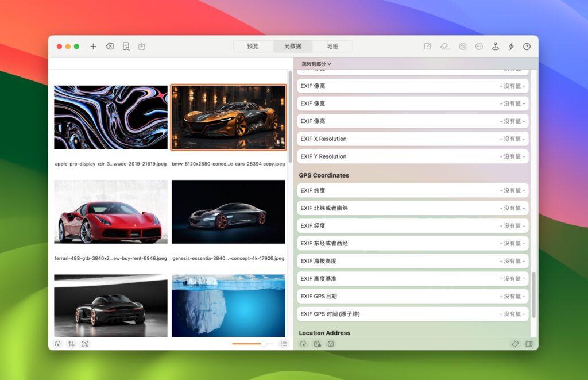Toggle the fit-to-frame icon at bottom left
Image resolution: width=588 pixels, height=380 pixels.
(x=85, y=343)
